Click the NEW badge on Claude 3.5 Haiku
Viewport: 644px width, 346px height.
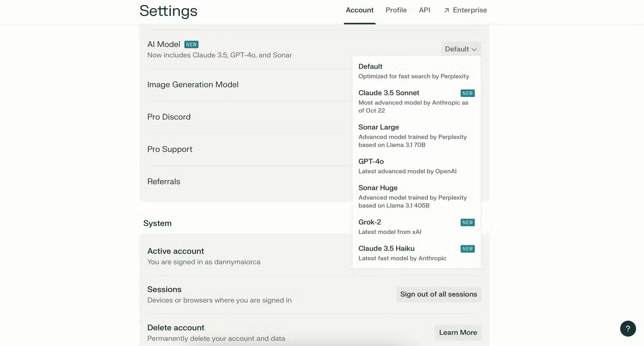point(467,249)
